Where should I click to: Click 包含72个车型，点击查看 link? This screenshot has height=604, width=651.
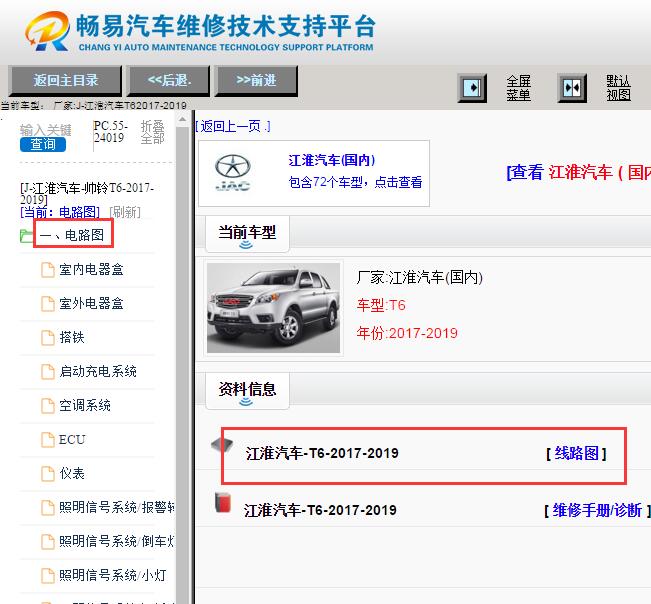pyautogui.click(x=355, y=182)
